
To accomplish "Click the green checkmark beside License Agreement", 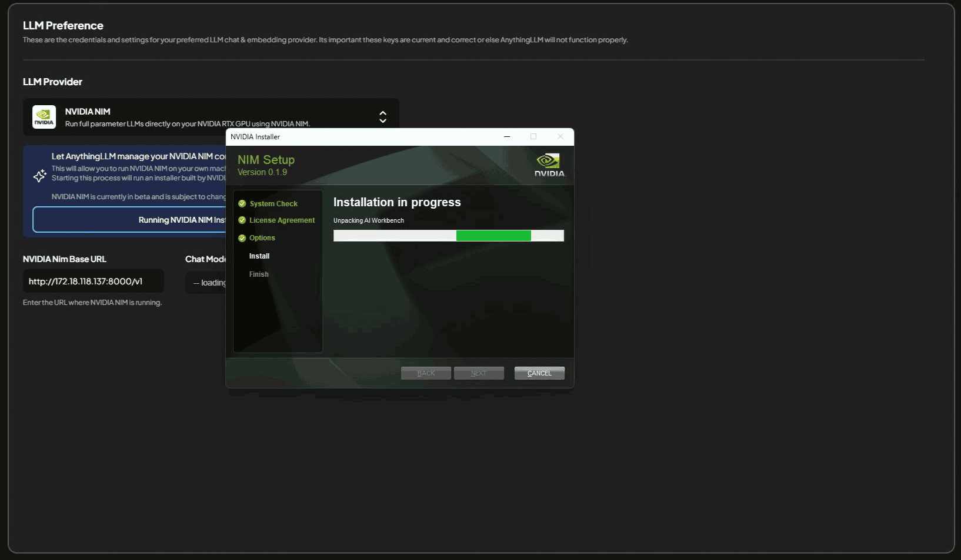I will tap(242, 220).
